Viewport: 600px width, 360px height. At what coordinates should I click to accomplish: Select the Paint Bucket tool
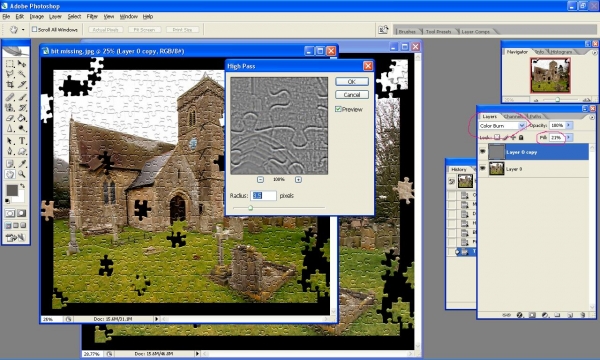(x=22, y=118)
